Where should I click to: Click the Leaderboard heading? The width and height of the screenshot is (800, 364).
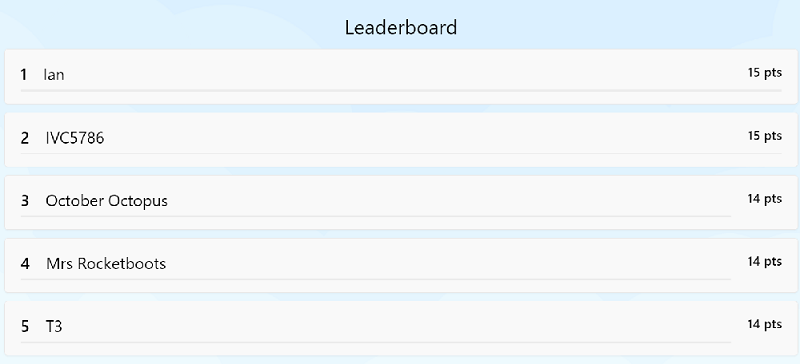pos(401,28)
